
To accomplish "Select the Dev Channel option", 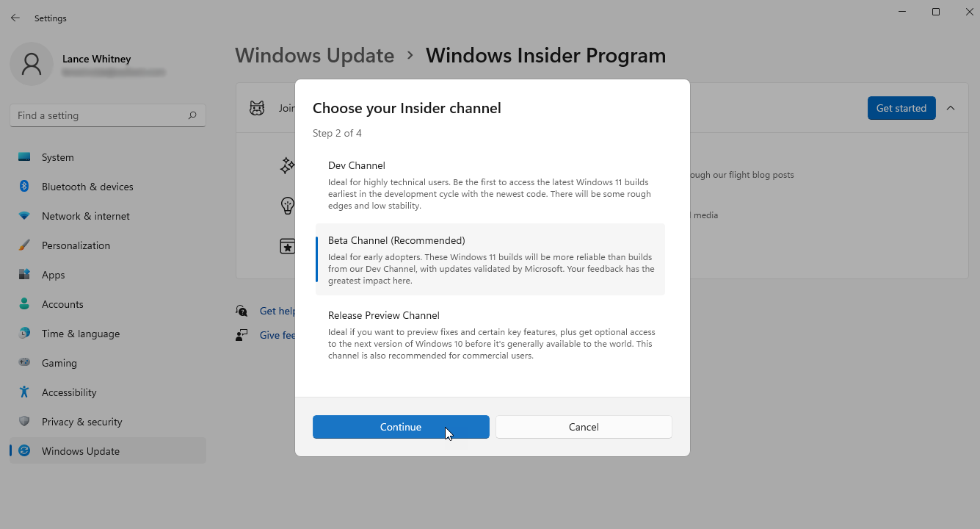I will (490, 184).
